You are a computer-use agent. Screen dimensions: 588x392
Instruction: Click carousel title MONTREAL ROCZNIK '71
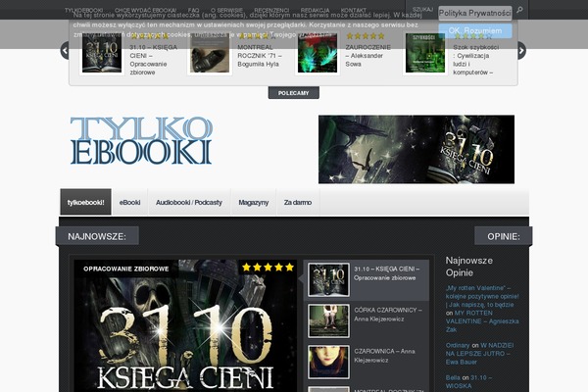point(260,56)
